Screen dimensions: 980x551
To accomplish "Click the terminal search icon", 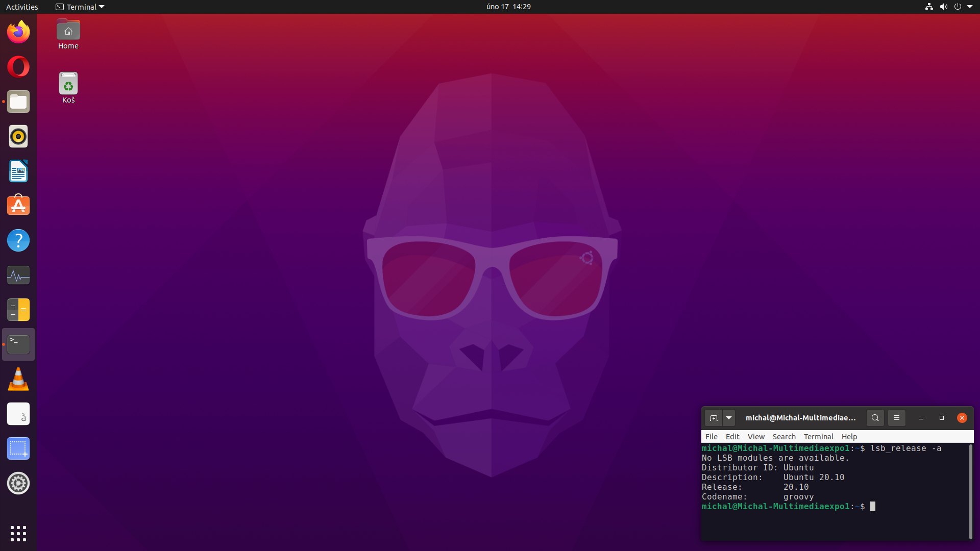I will [x=875, y=418].
